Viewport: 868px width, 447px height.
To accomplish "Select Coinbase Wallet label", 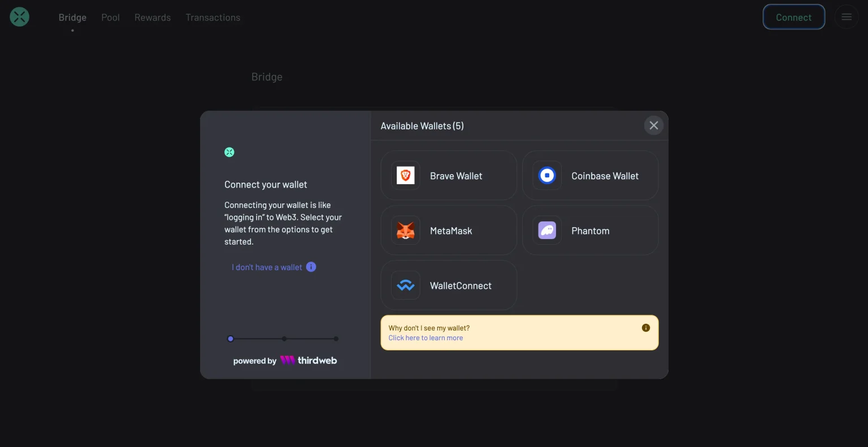I will pyautogui.click(x=605, y=176).
